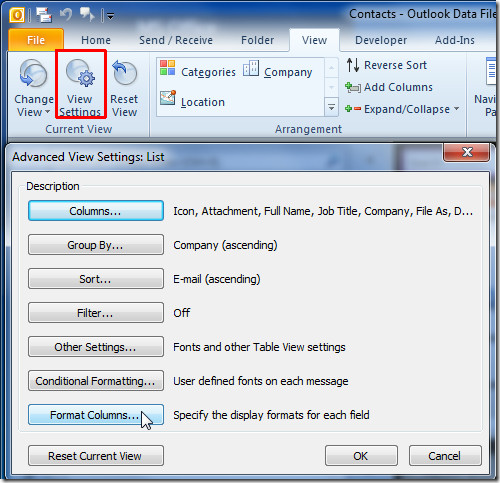
Task: Click the Reset View icon
Action: tap(124, 72)
